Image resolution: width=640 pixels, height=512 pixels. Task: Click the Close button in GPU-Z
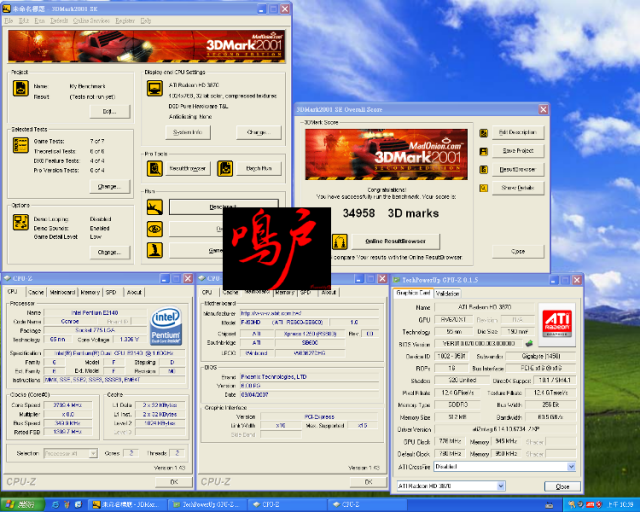point(562,486)
